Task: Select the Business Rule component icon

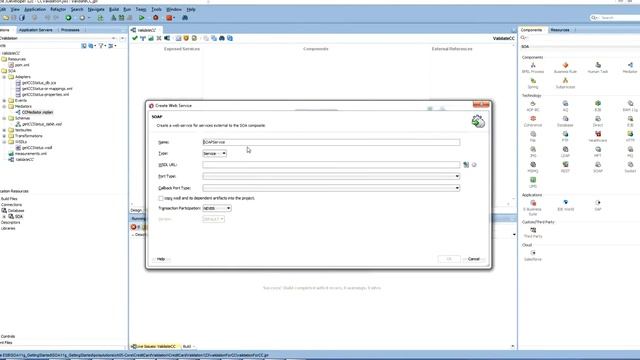Action: point(565,65)
